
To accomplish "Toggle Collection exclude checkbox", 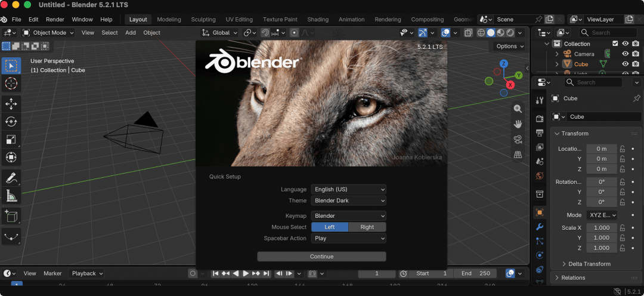I will pyautogui.click(x=615, y=44).
